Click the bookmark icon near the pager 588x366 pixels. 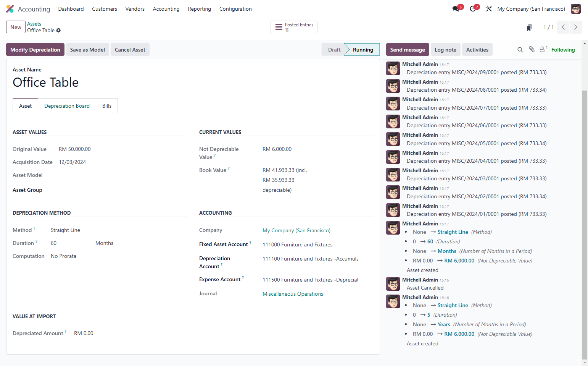click(x=529, y=28)
